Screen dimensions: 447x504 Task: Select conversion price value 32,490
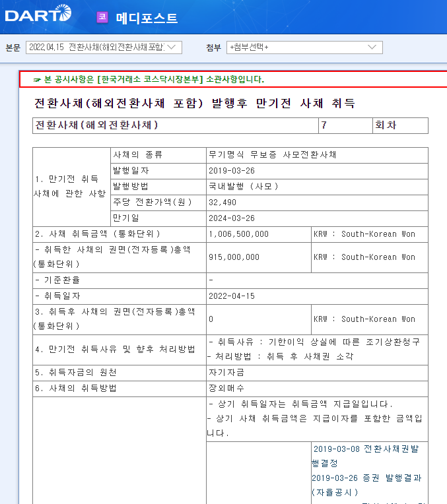[x=223, y=203]
